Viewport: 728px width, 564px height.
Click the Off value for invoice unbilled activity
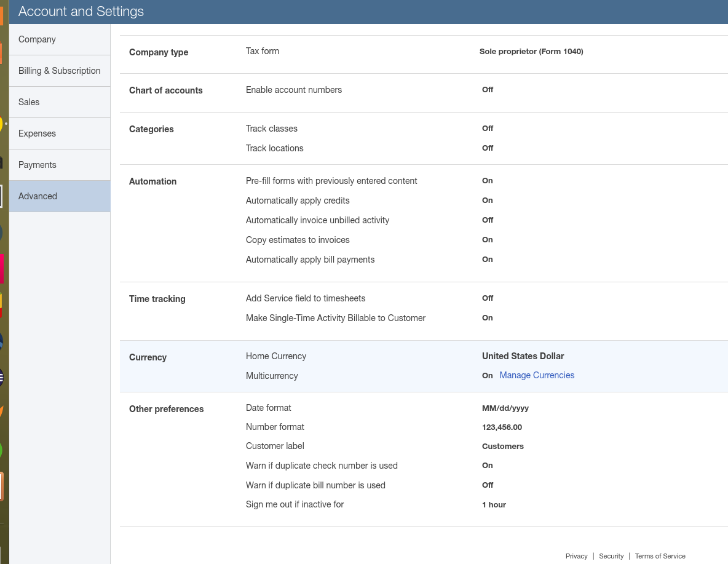click(488, 220)
